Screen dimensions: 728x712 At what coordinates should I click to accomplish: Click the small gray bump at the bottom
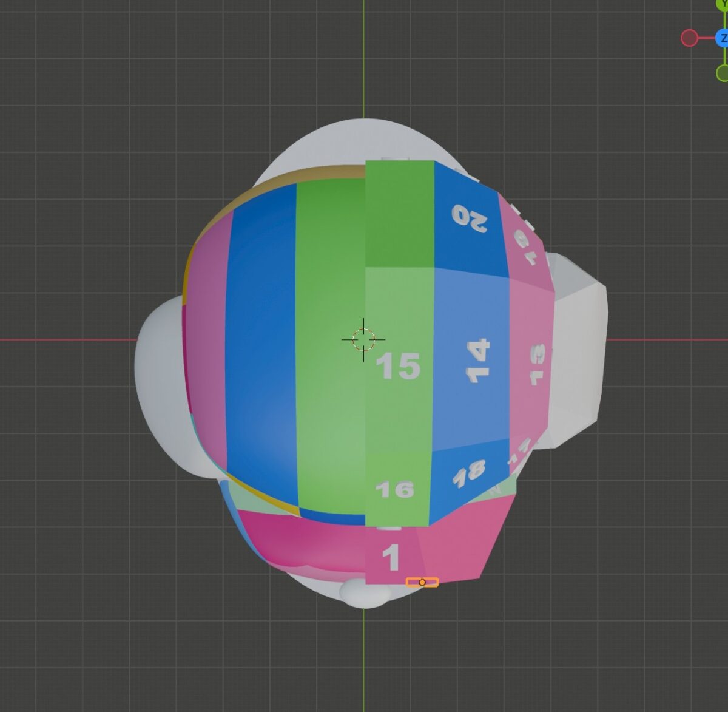pos(363,594)
